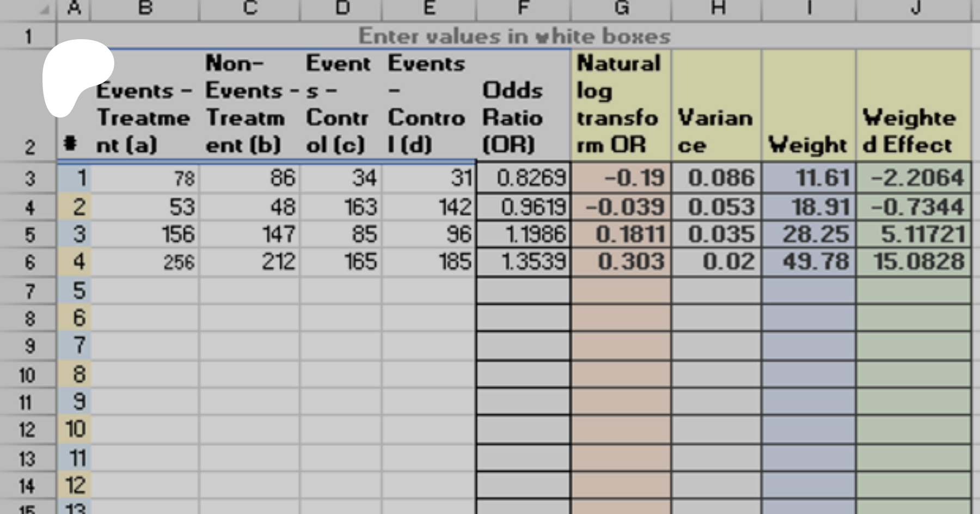Click the odds ratio cell showing 1.1986
The height and width of the screenshot is (514, 980).
click(x=523, y=234)
